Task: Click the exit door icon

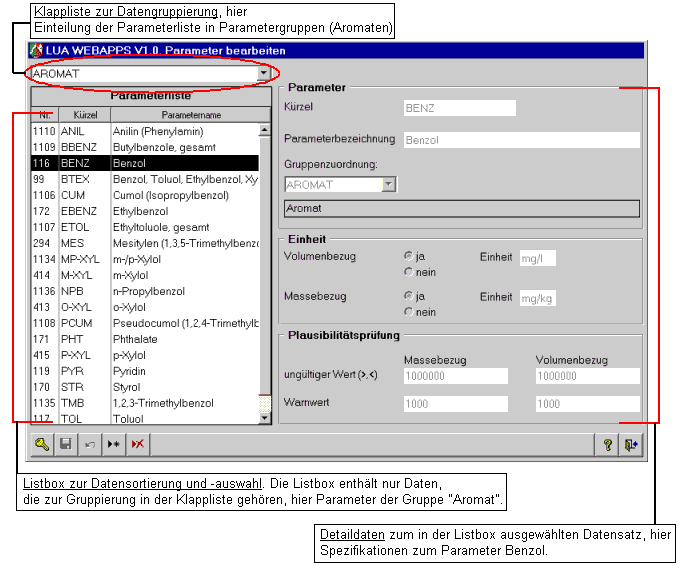Action: [x=631, y=445]
